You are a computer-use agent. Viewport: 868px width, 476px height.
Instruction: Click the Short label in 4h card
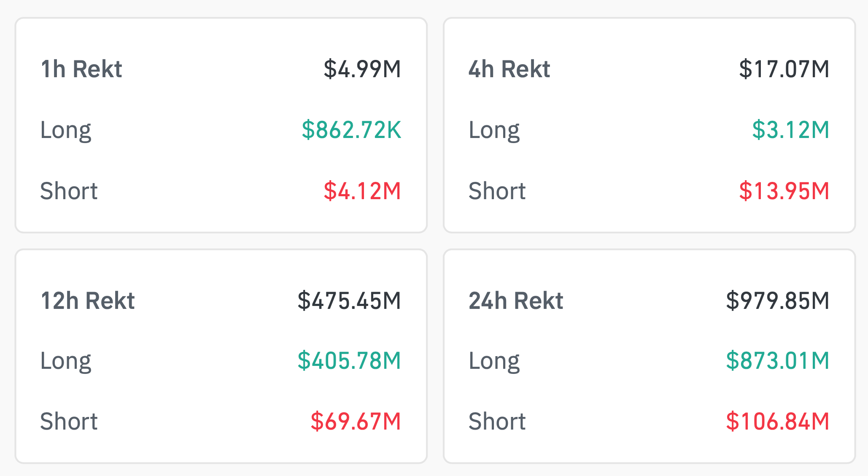coord(497,191)
